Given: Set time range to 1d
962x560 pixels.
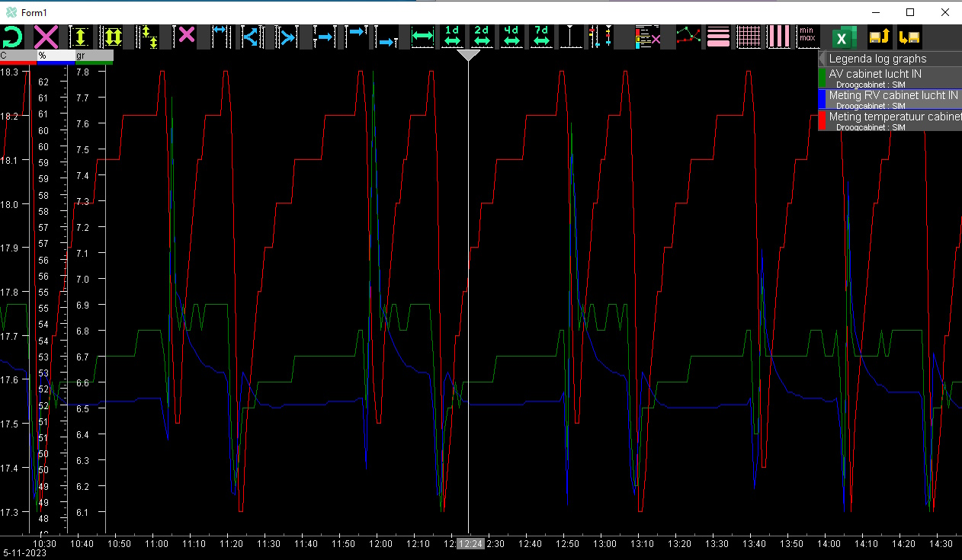Looking at the screenshot, I should (x=452, y=37).
